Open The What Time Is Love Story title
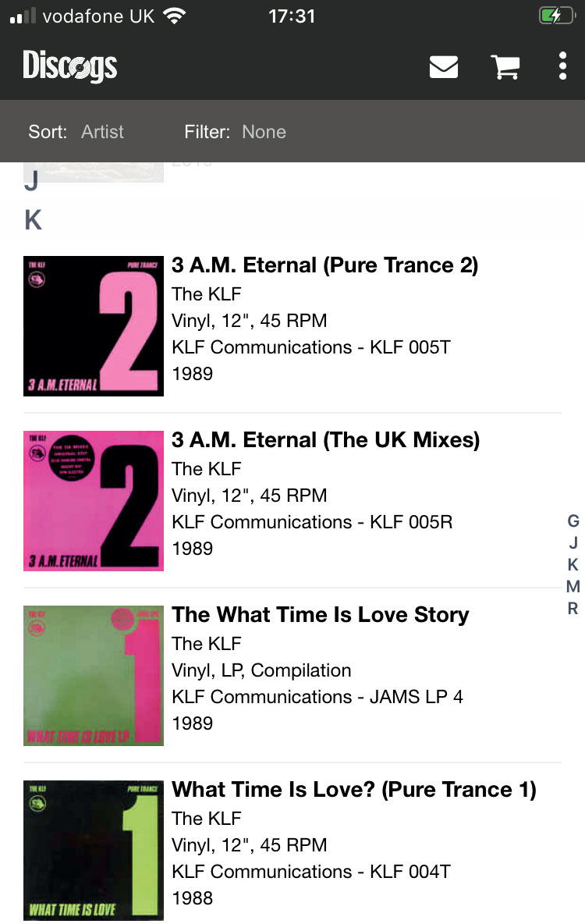 coord(321,615)
